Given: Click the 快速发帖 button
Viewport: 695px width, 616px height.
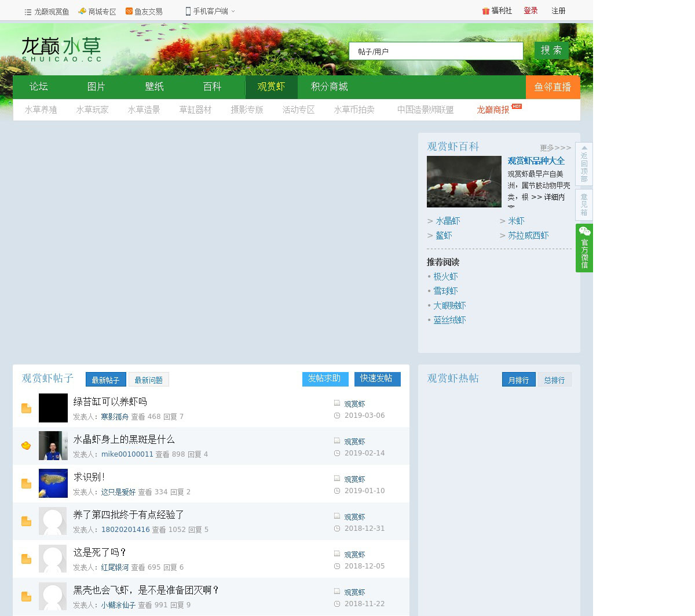Looking at the screenshot, I should pos(377,379).
